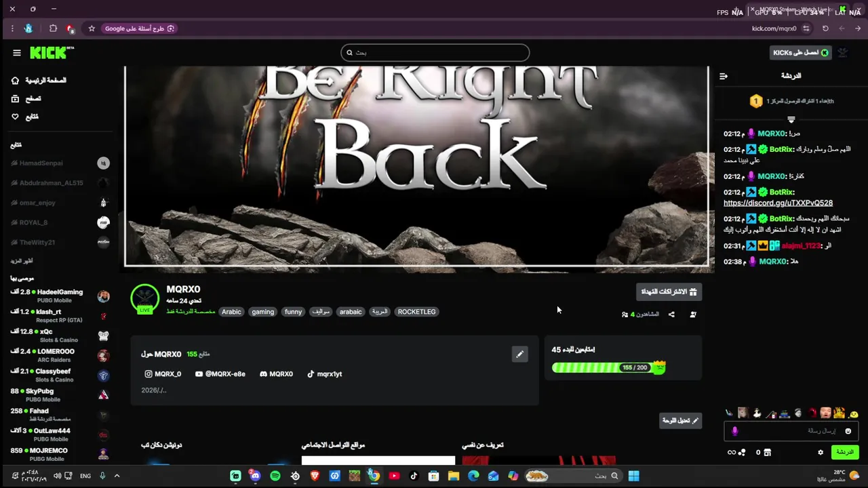868x488 pixels.
Task: Click the share stream icon
Action: click(x=671, y=314)
